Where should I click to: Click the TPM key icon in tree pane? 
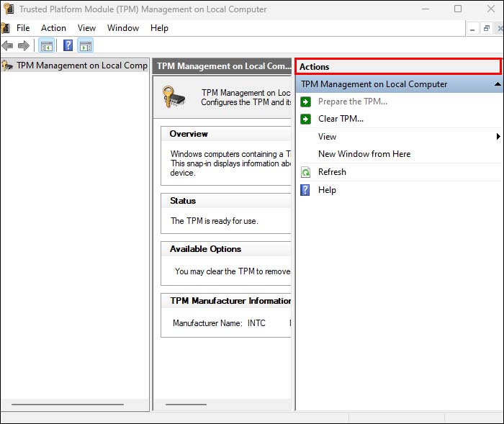(7, 66)
